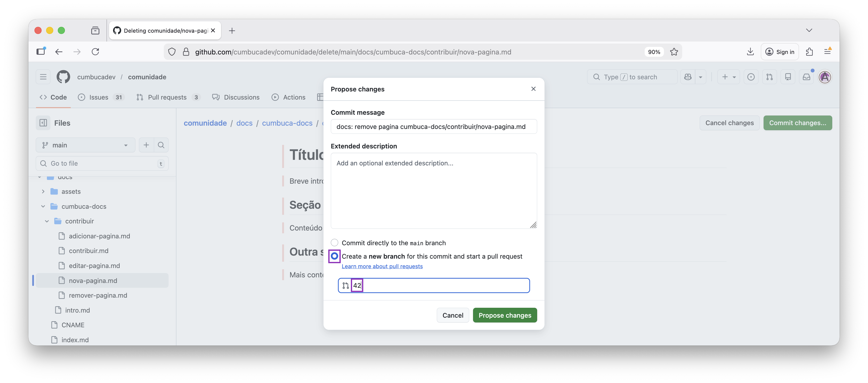The image size is (868, 383).
Task: Open a new browser tab
Action: [x=232, y=31]
